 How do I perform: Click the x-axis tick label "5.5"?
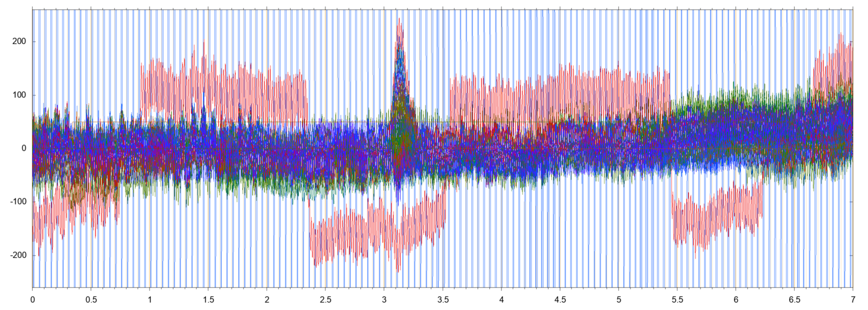click(x=677, y=299)
